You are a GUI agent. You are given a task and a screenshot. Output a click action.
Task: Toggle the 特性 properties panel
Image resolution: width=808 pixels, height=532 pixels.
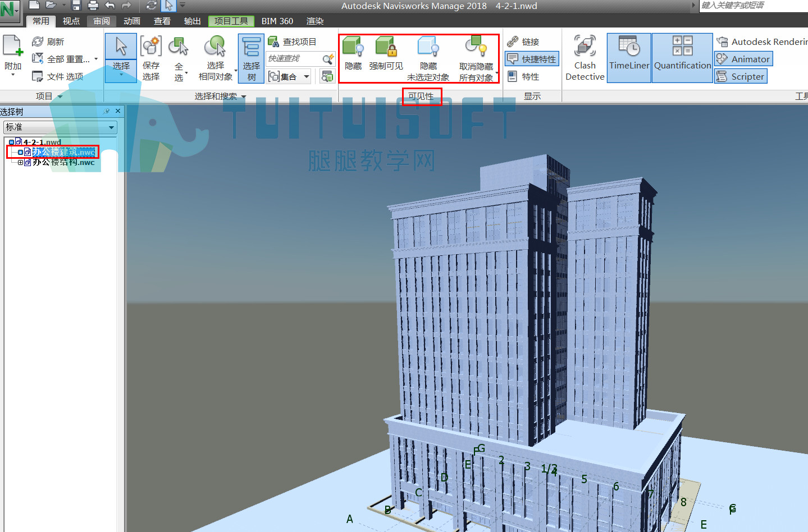(523, 76)
